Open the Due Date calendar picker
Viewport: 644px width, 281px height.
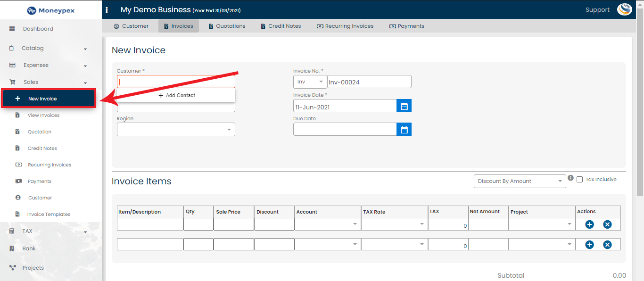coord(404,129)
